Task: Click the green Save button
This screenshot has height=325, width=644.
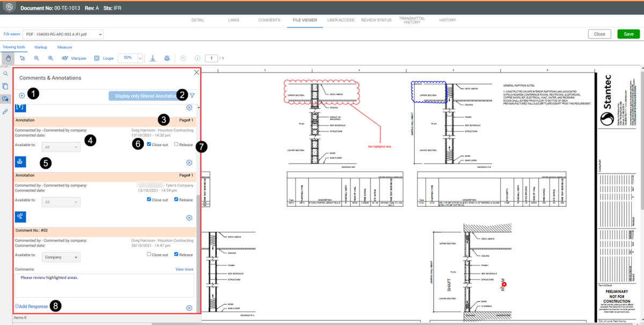Action: click(628, 34)
